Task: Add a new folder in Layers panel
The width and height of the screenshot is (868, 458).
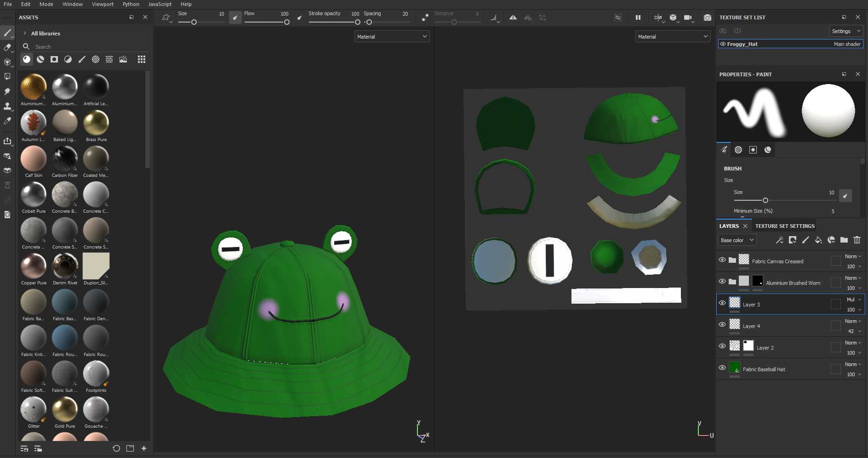Action: click(844, 240)
